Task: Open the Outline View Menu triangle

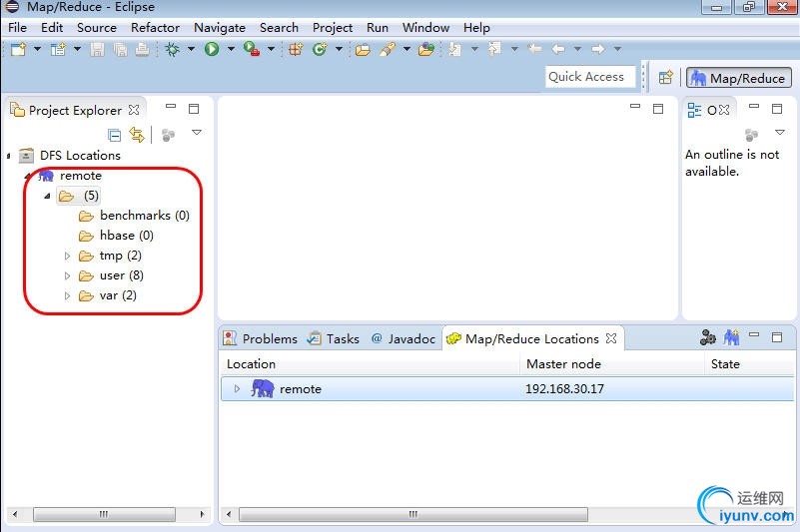Action: tap(780, 133)
